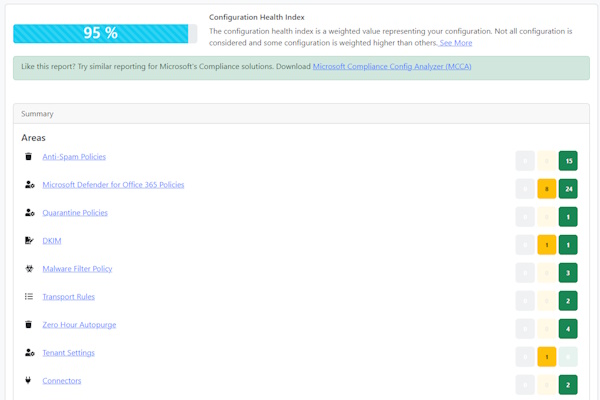Click the green 24 badge for Defender policies

568,189
